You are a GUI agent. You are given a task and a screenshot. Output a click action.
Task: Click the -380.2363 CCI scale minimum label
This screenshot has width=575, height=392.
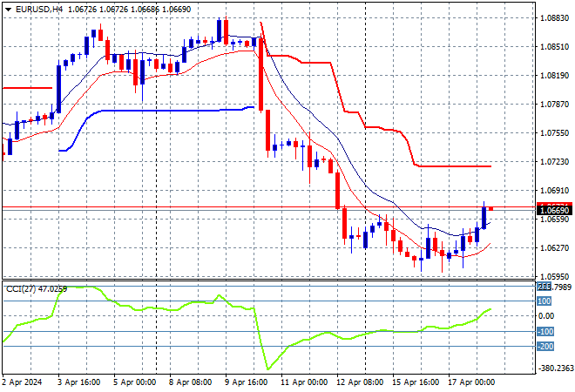coord(554,368)
